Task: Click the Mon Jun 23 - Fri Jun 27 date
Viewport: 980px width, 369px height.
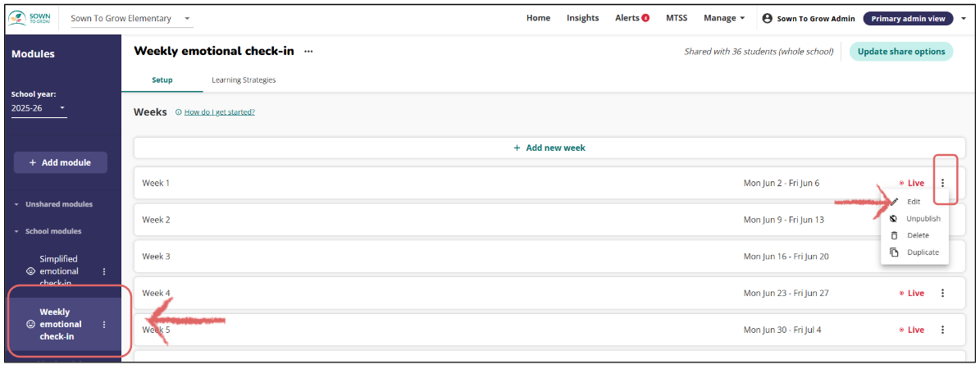Action: coord(786,293)
